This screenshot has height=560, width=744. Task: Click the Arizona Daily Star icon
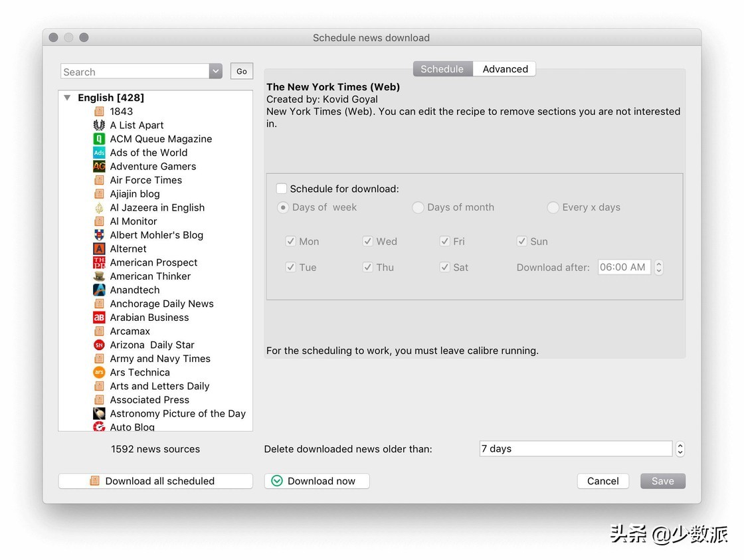pyautogui.click(x=99, y=345)
